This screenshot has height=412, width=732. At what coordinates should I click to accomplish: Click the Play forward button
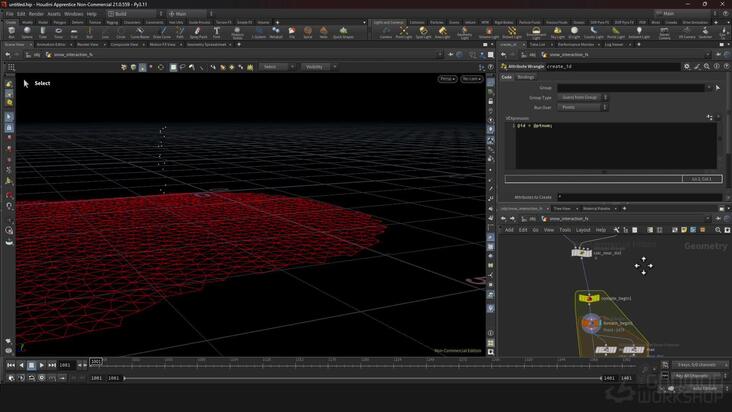42,365
